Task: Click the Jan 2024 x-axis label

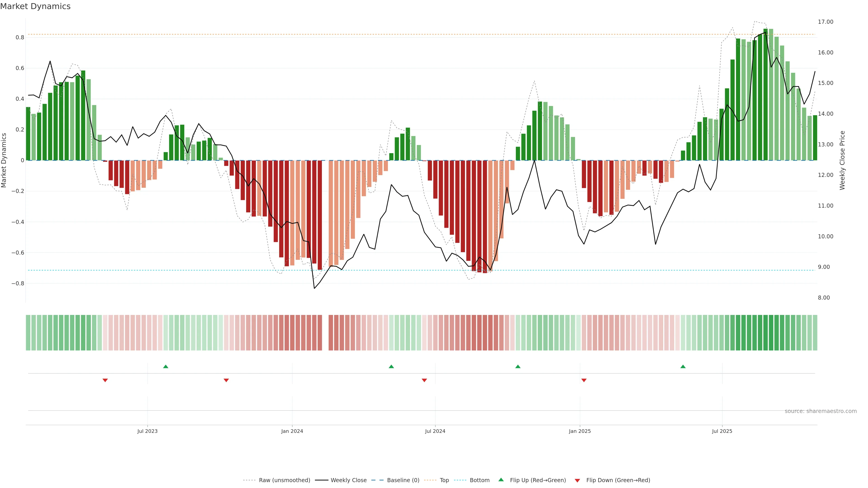Action: 292,432
